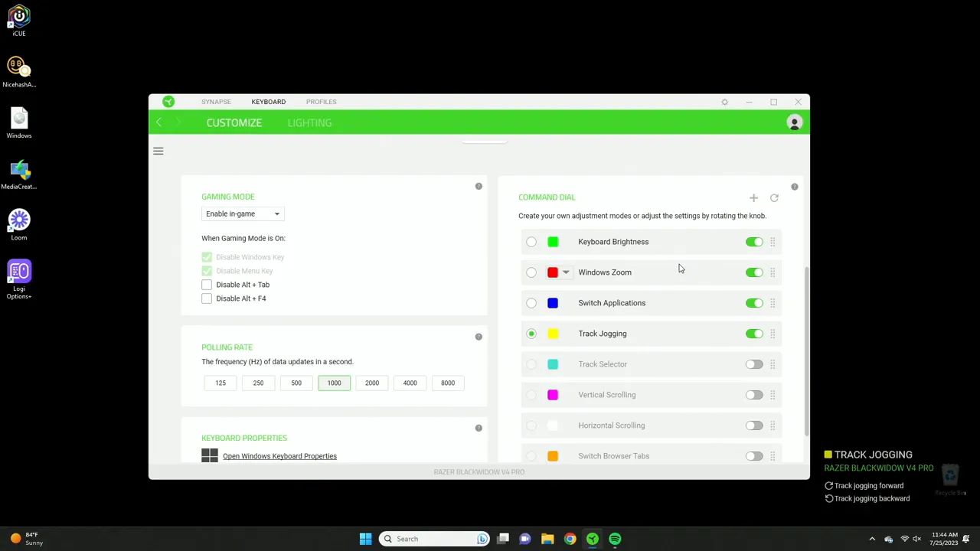
Task: Set polling rate to 500 Hz
Action: point(296,383)
